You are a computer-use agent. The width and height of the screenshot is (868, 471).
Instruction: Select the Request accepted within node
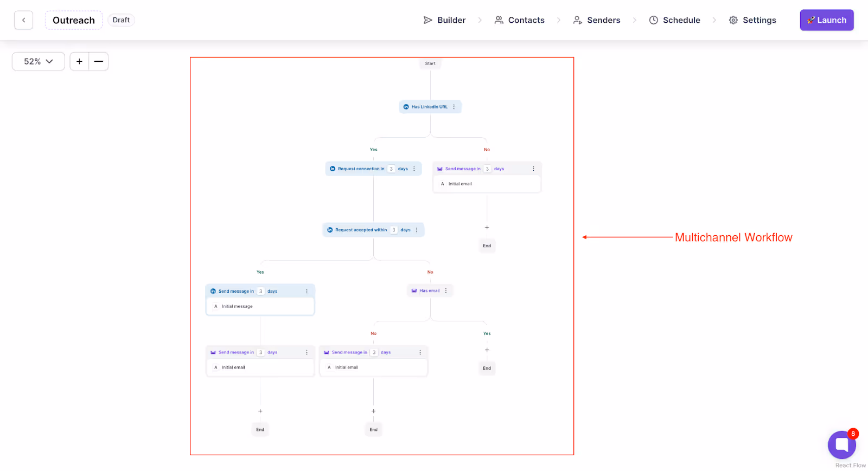pos(373,230)
